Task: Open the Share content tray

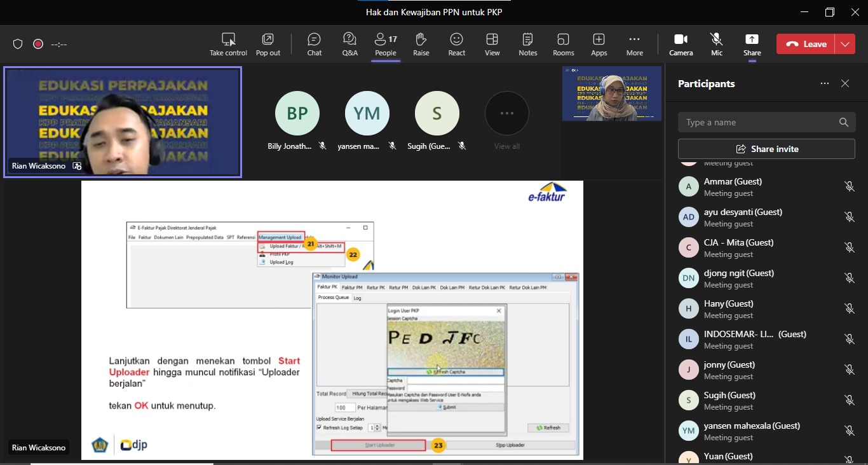Action: click(752, 45)
